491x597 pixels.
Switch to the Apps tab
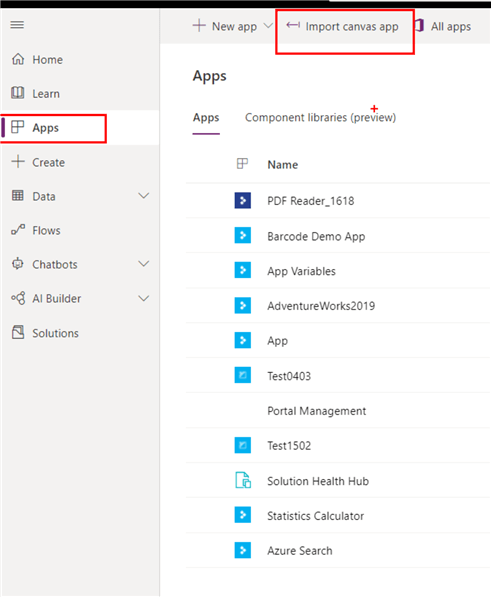point(206,118)
